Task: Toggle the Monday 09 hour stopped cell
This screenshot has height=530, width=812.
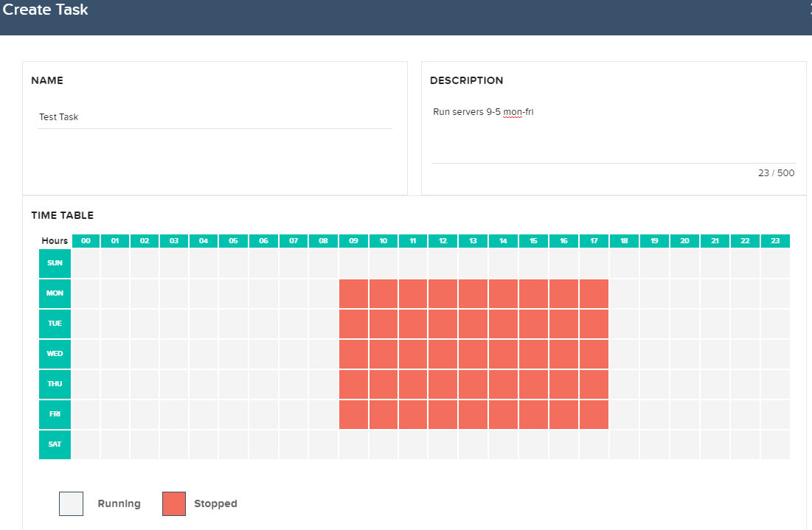Action: [x=353, y=293]
